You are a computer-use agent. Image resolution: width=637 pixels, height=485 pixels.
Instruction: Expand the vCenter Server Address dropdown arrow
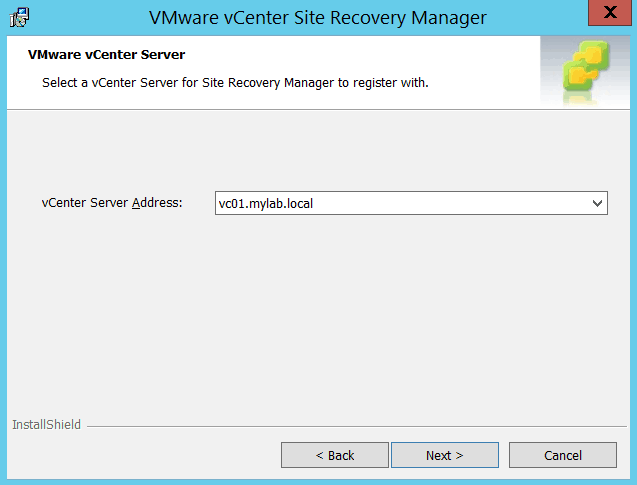pyautogui.click(x=597, y=203)
